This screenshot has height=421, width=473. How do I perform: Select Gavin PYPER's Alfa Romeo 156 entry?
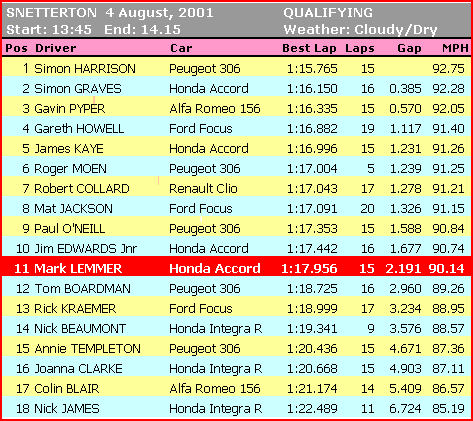pyautogui.click(x=215, y=108)
